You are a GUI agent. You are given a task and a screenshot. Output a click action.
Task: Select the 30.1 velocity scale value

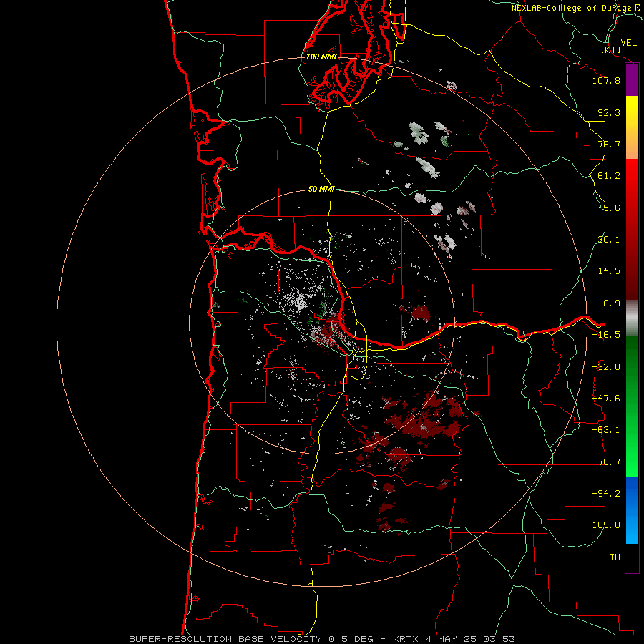(x=609, y=240)
